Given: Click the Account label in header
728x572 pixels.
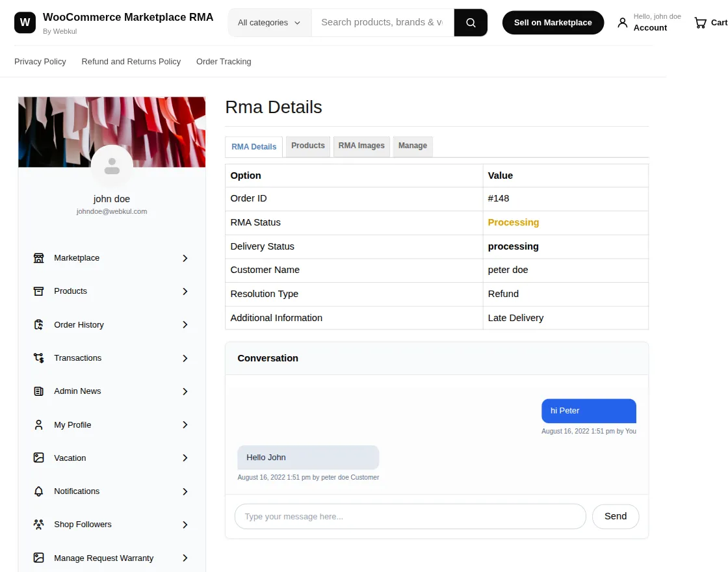Looking at the screenshot, I should coord(650,28).
